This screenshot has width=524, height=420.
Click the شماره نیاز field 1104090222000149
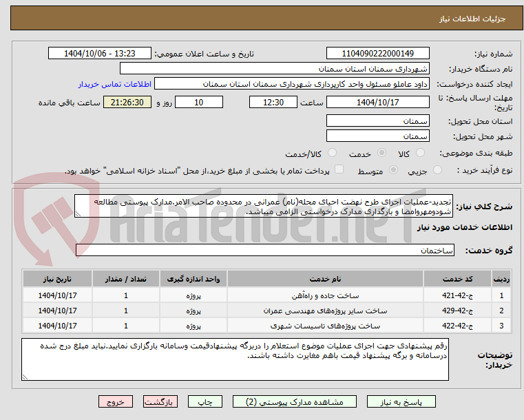pyautogui.click(x=377, y=54)
